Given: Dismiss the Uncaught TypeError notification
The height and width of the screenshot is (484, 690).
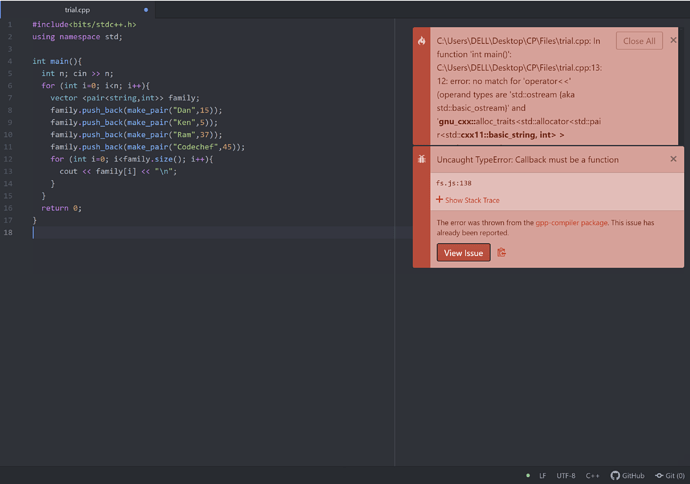Looking at the screenshot, I should click(x=673, y=159).
